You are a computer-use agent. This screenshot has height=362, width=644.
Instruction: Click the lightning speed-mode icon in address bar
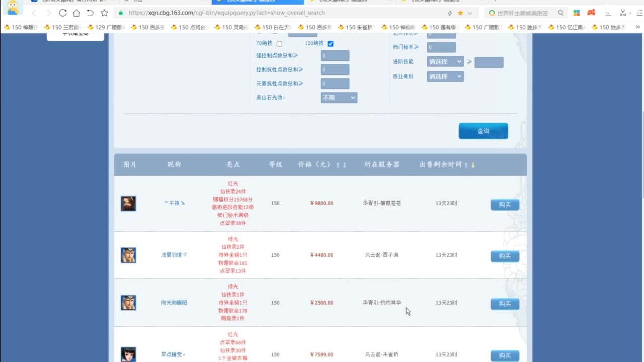pos(449,13)
